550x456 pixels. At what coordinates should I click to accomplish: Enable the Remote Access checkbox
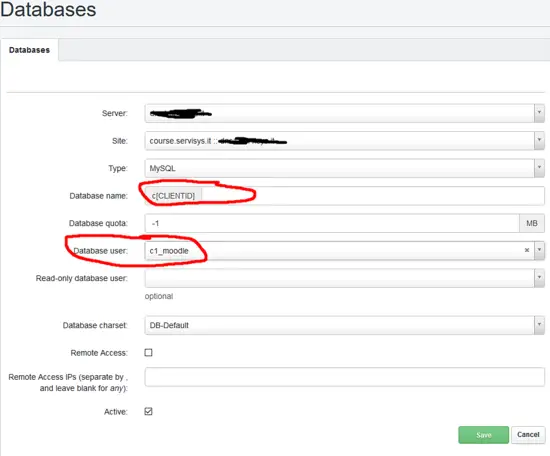148,353
